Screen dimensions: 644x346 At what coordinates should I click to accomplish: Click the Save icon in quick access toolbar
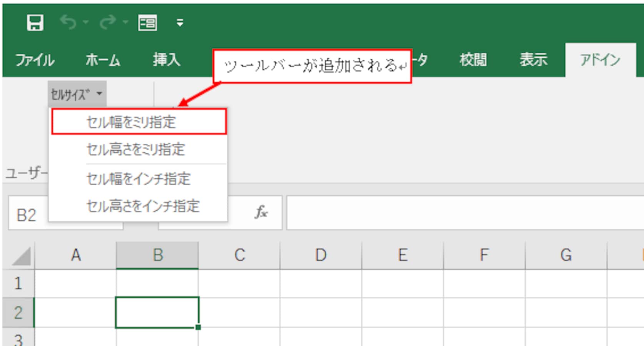click(x=35, y=23)
